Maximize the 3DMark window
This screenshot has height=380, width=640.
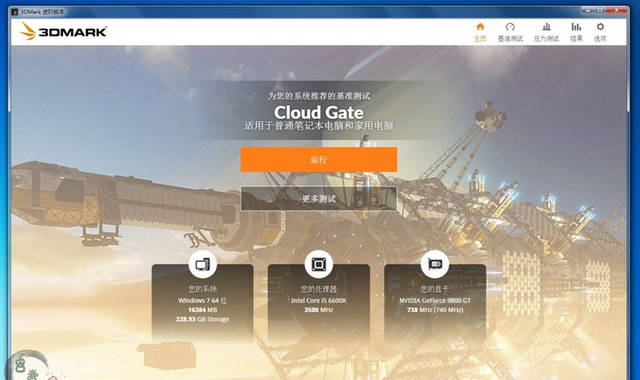click(x=601, y=11)
